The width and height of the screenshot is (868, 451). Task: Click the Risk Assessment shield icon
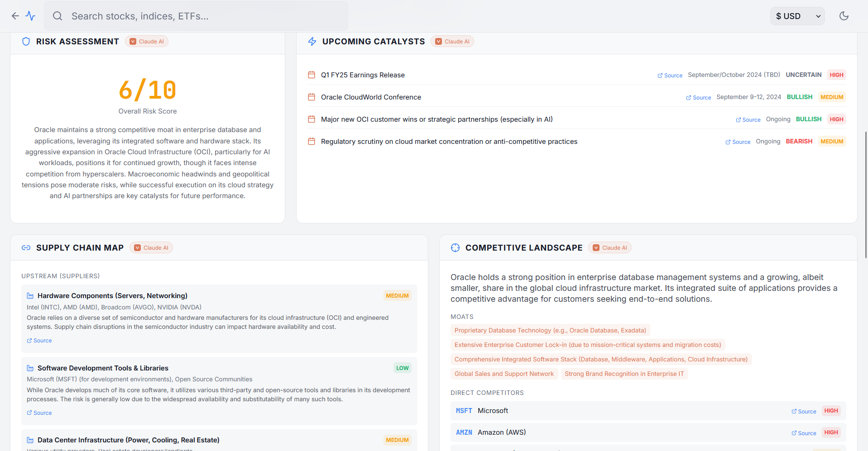pyautogui.click(x=26, y=42)
